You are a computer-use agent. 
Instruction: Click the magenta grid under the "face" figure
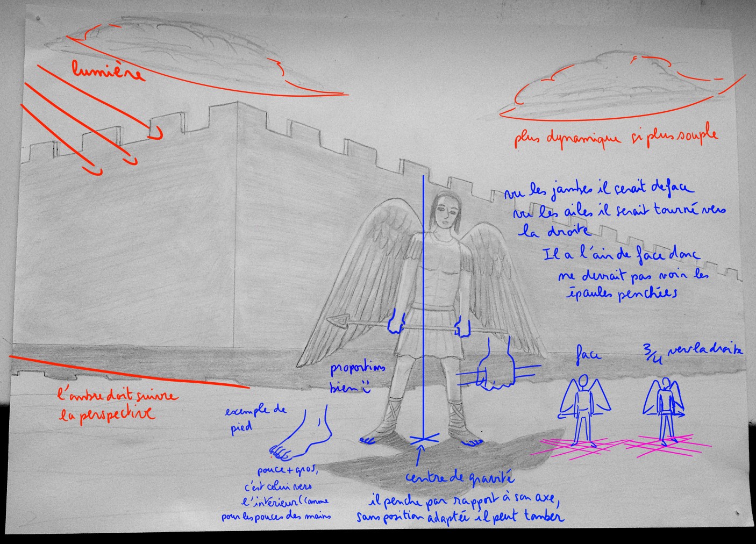pos(578,447)
